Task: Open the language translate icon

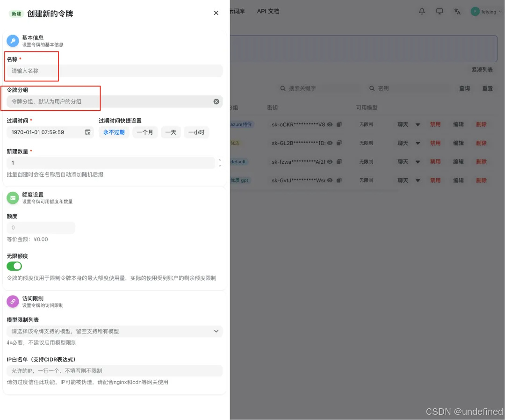Action: tap(457, 11)
